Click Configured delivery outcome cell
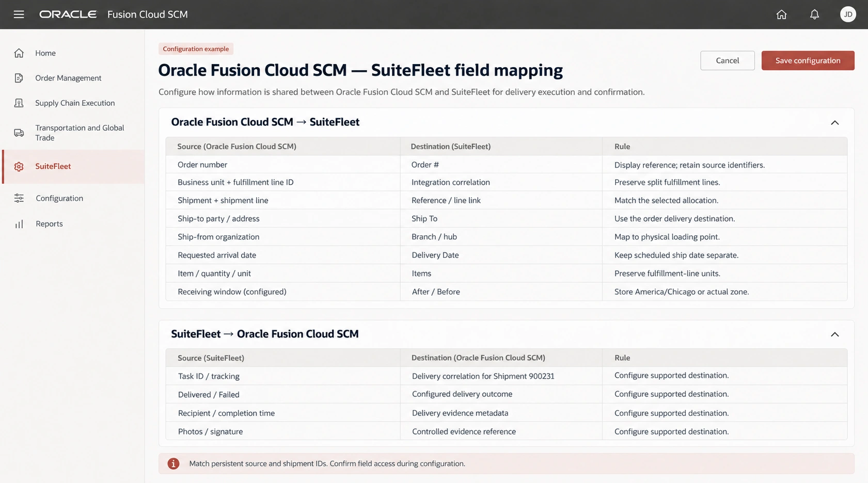Image resolution: width=868 pixels, height=483 pixels. 501,394
